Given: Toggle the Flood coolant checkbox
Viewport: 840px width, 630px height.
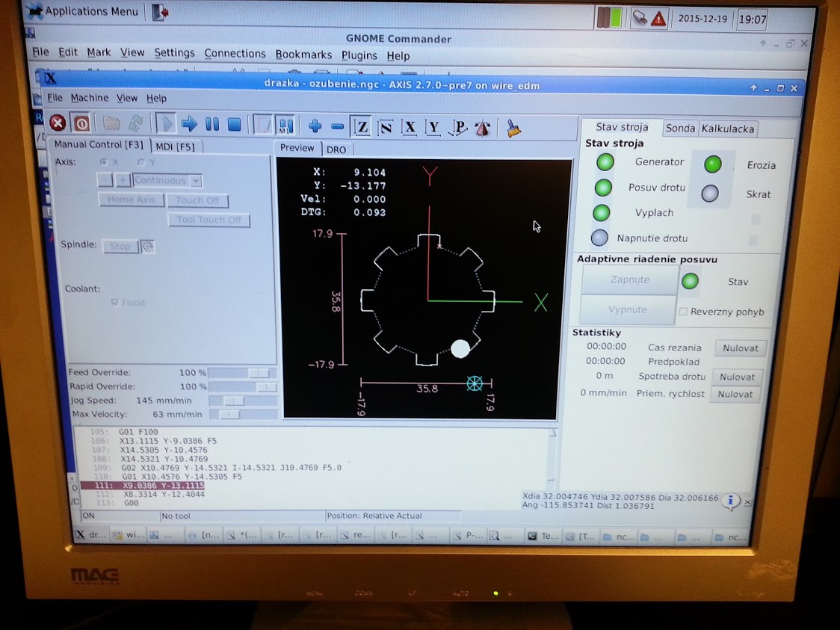Looking at the screenshot, I should 114,303.
